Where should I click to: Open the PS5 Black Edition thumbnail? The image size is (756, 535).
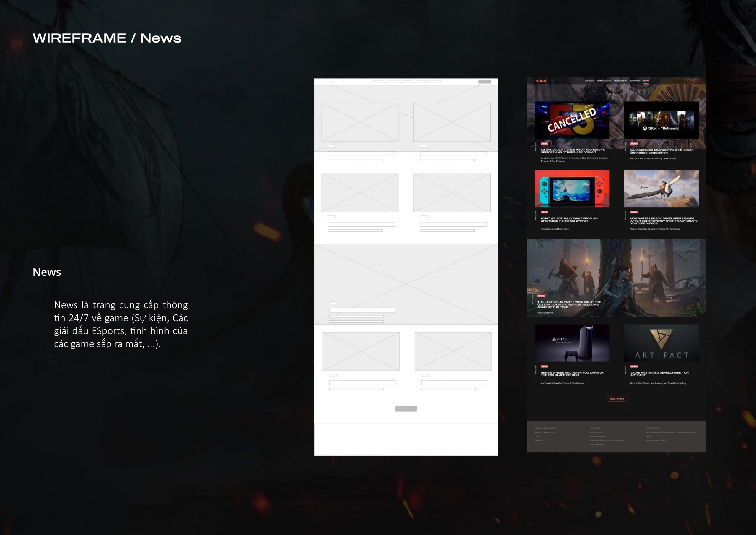click(x=572, y=343)
